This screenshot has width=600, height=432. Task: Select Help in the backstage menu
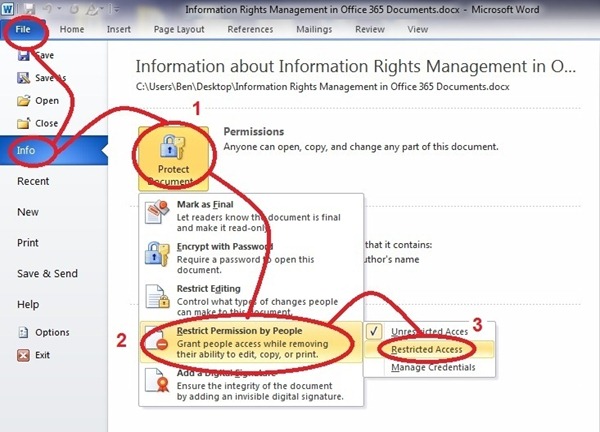coord(28,305)
